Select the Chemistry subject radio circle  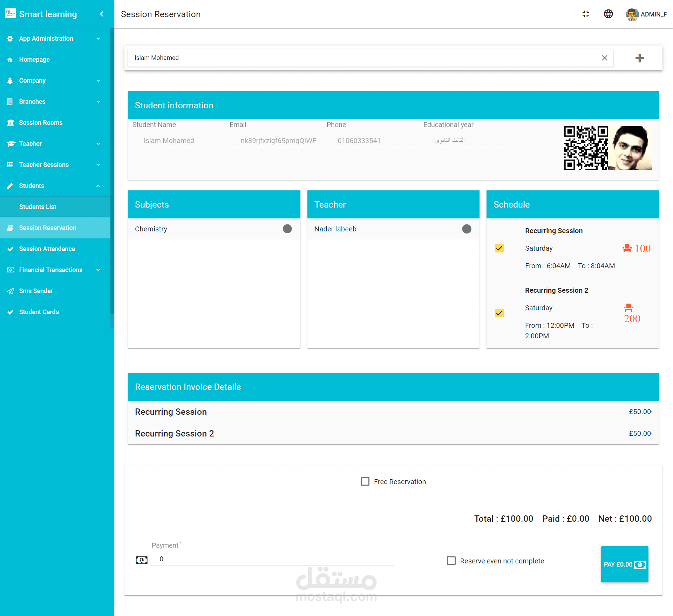(x=287, y=229)
